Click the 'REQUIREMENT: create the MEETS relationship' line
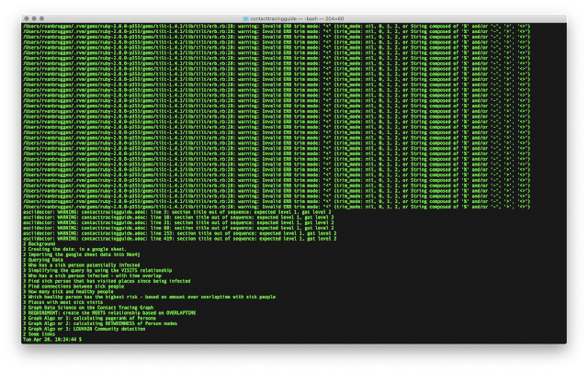Viewport: 588px width, 372px height. (x=109, y=312)
